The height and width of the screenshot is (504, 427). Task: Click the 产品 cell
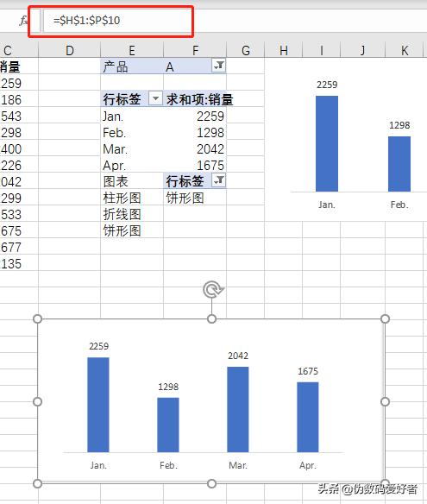click(132, 66)
